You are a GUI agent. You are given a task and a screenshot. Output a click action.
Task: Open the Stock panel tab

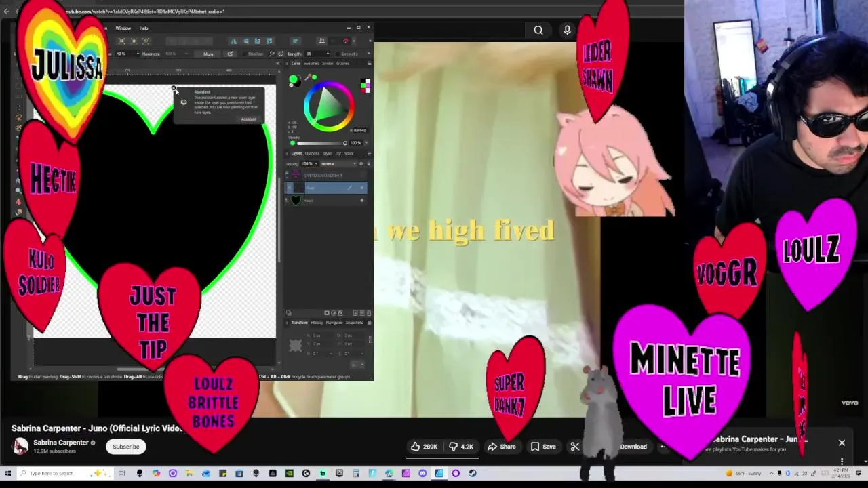(x=349, y=153)
